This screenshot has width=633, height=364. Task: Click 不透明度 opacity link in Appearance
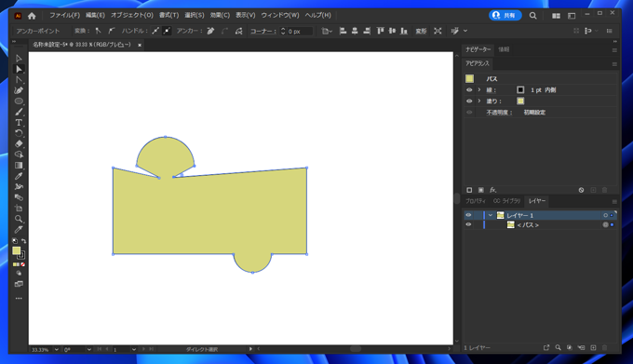coord(499,113)
